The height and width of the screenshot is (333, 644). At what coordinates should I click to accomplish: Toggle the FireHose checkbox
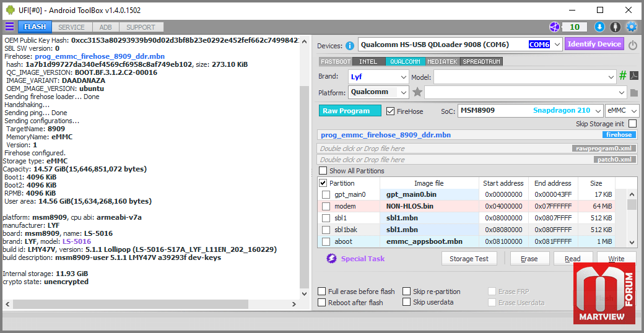(x=391, y=111)
